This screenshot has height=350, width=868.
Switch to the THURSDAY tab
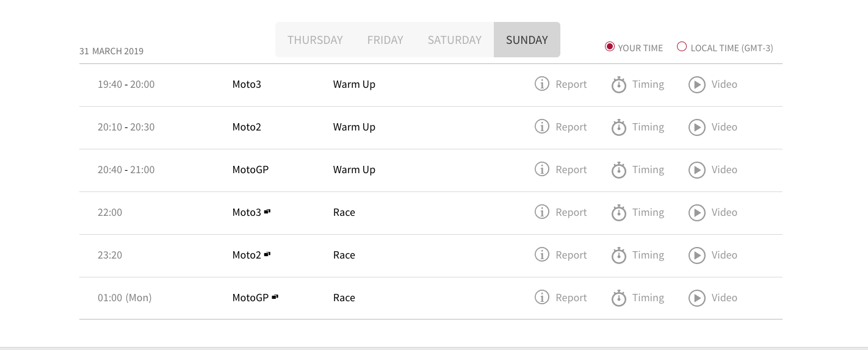click(315, 40)
